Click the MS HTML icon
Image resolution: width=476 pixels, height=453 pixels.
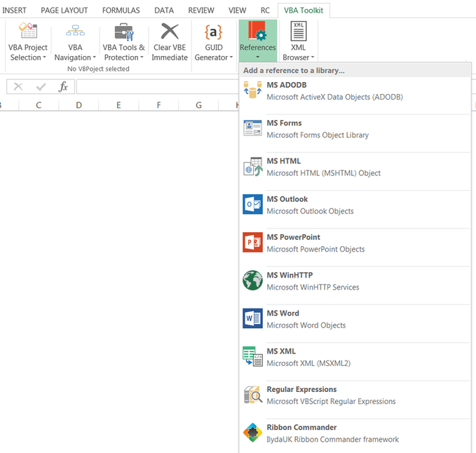coord(252,166)
